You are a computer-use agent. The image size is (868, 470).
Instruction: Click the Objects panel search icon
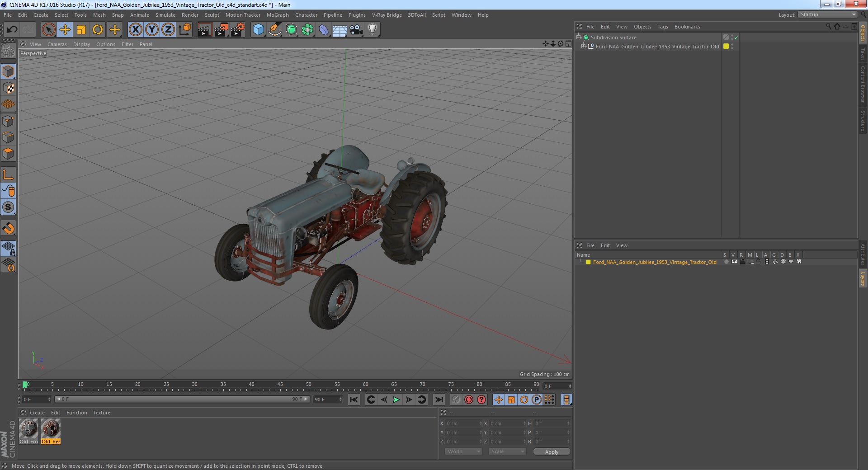828,27
